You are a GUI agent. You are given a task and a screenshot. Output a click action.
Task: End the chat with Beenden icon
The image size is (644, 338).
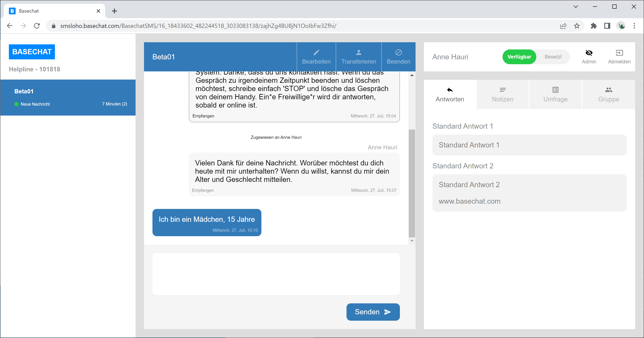(398, 52)
